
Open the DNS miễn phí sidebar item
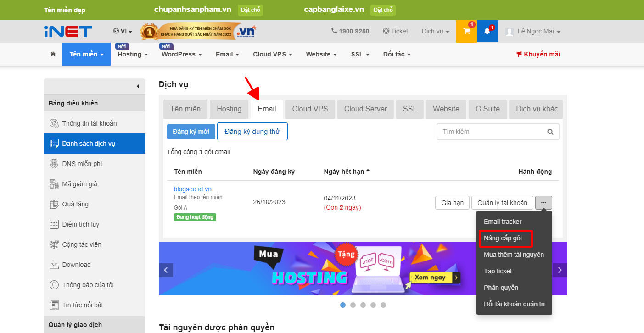tap(82, 164)
